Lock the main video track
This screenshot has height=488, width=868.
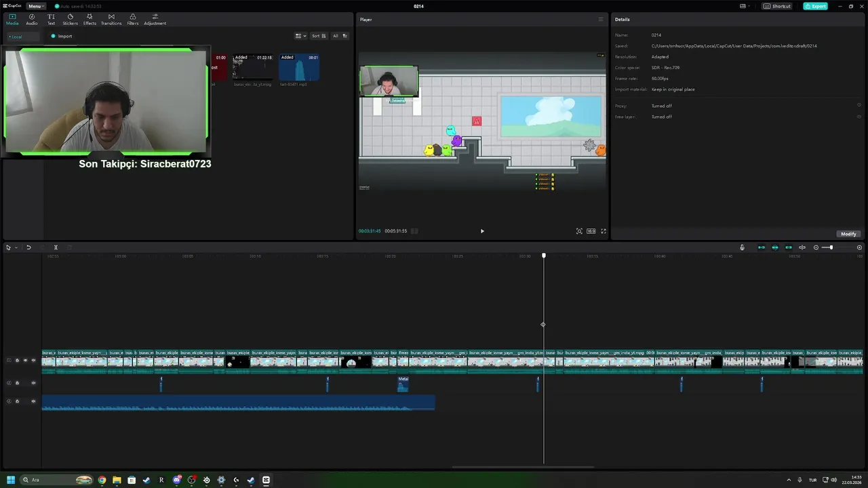17,361
